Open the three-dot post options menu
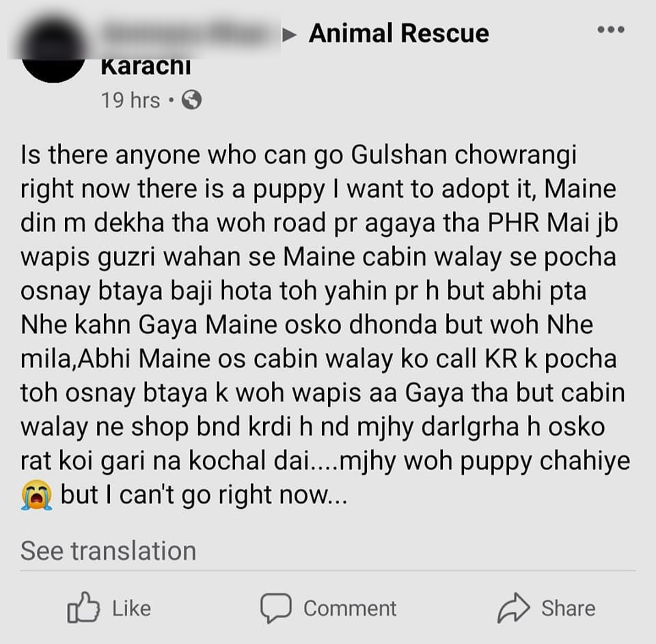656x644 pixels. click(x=611, y=29)
